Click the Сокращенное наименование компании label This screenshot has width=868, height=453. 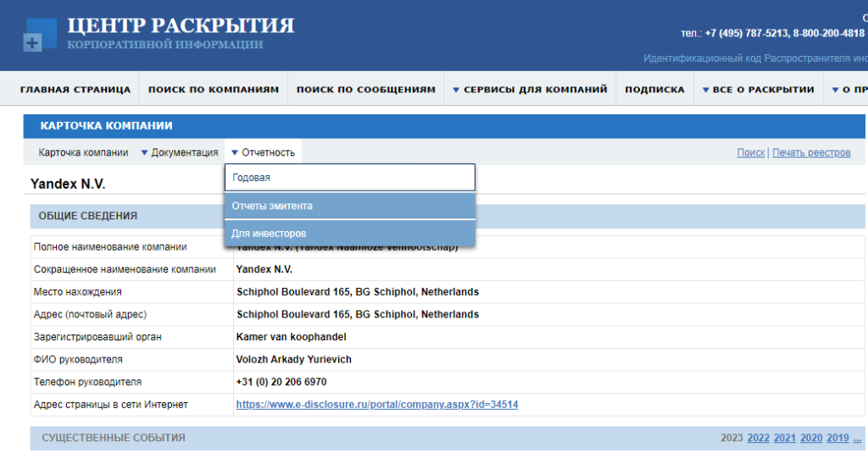point(125,269)
